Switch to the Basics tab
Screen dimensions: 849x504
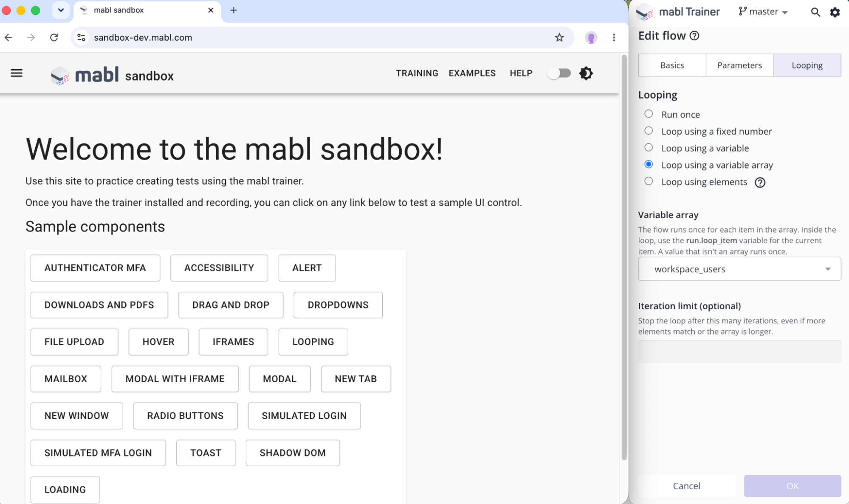672,65
